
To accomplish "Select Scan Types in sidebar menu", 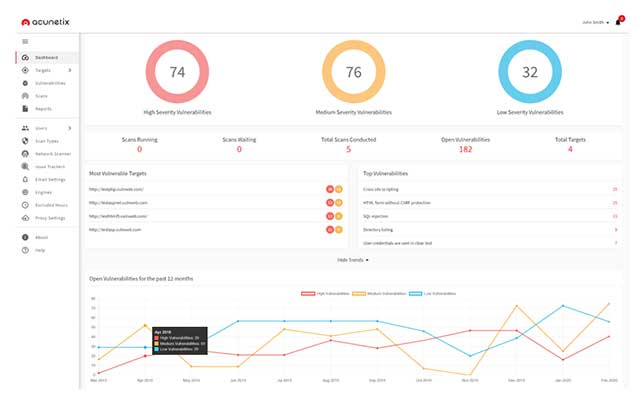I will pyautogui.click(x=47, y=141).
